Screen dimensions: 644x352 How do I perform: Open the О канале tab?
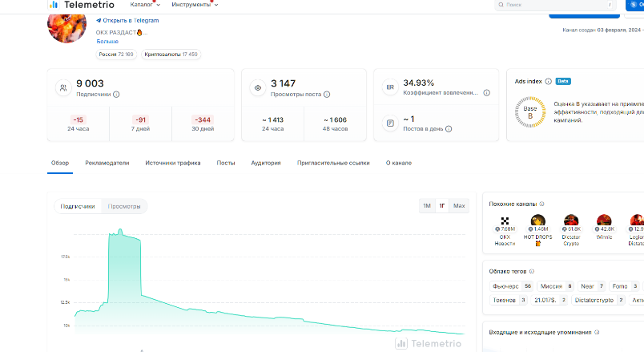point(399,163)
